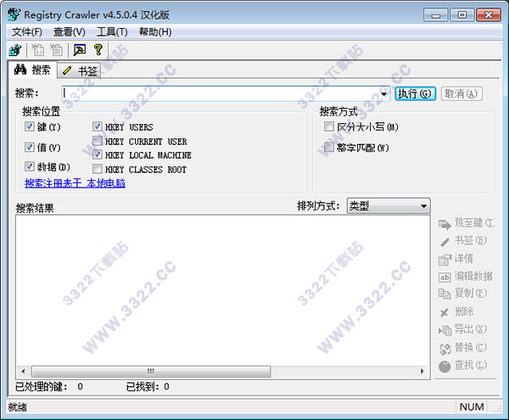Minimize the Registry Crawler window
This screenshot has height=420, width=509.
(436, 15)
